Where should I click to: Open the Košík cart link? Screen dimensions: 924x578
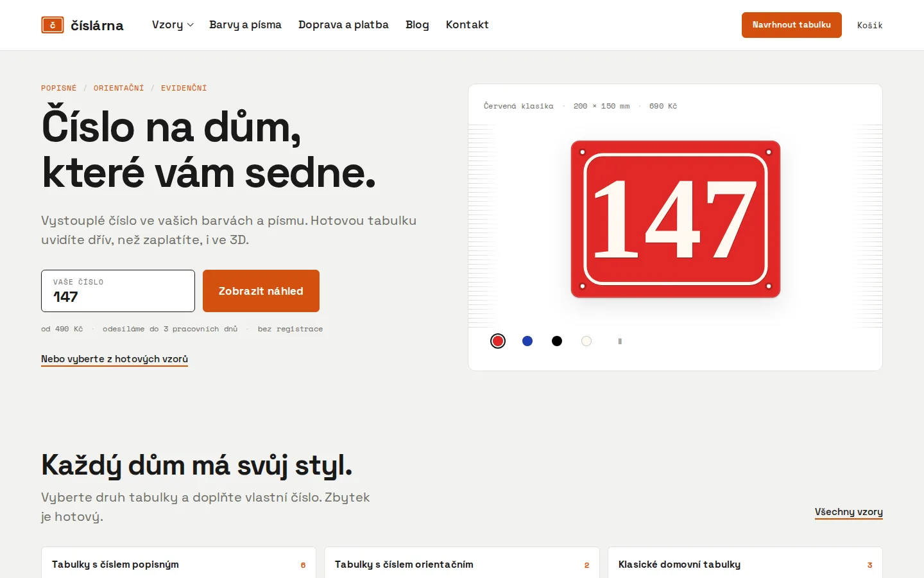[x=870, y=25]
